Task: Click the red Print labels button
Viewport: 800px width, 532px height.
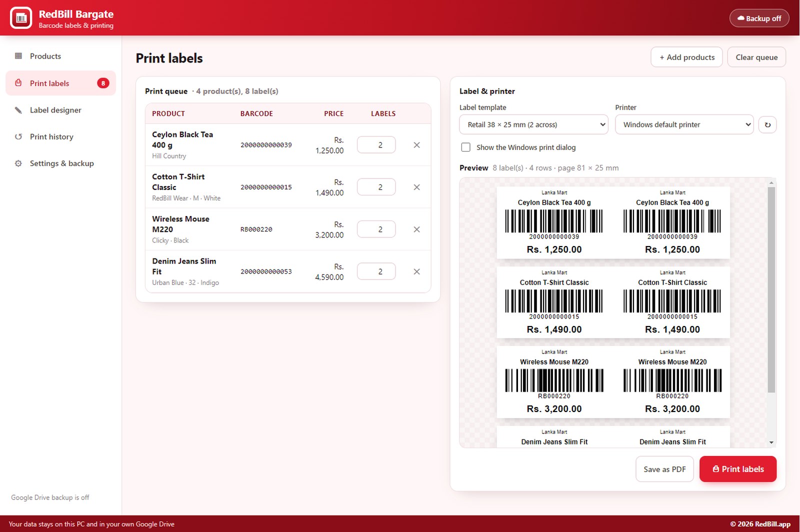Action: tap(738, 469)
